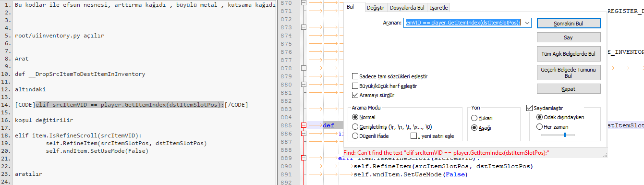Open the Aranan search history dropdown arrow
Viewport: 644px width, 185px height.
(527, 23)
